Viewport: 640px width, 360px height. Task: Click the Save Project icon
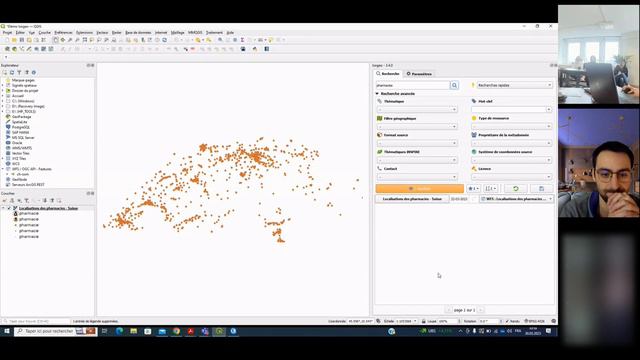[22, 40]
